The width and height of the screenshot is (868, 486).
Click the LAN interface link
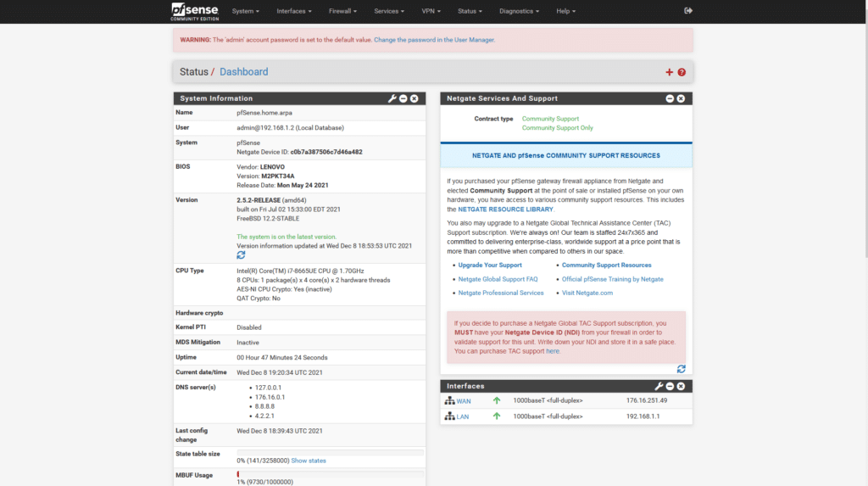463,416
